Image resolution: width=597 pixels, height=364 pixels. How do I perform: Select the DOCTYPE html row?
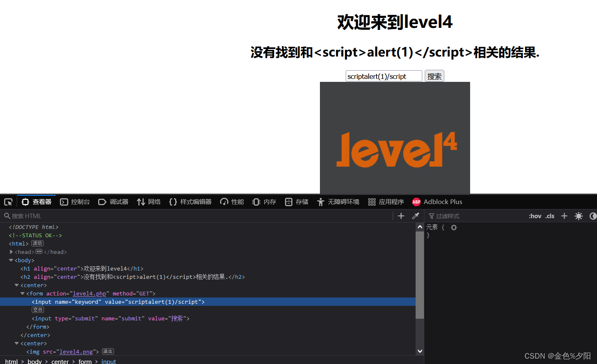pos(208,227)
